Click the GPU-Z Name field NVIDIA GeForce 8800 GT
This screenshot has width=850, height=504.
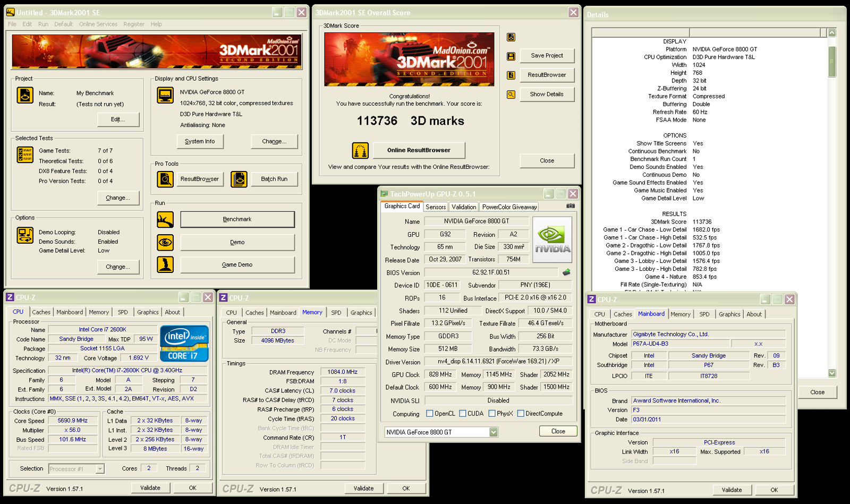click(476, 221)
